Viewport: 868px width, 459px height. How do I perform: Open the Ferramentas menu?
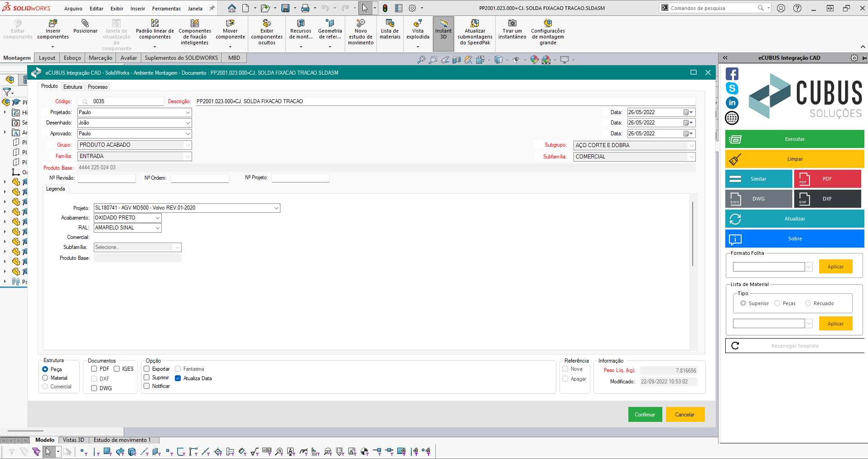[x=166, y=9]
